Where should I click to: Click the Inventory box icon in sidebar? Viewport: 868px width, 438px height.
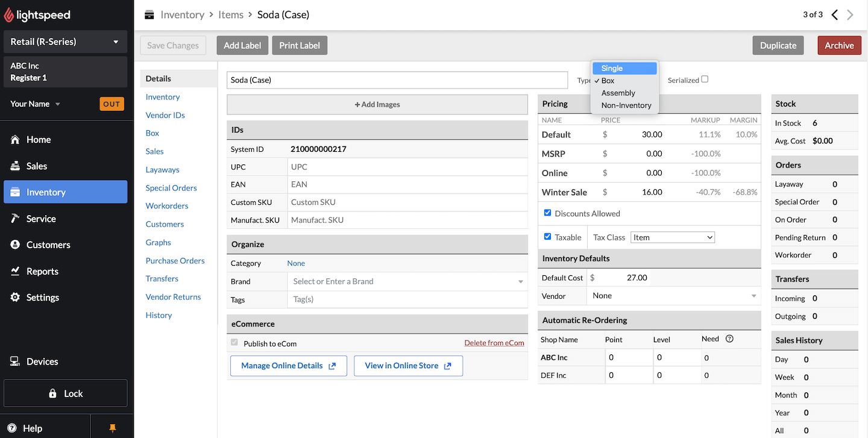pyautogui.click(x=15, y=192)
